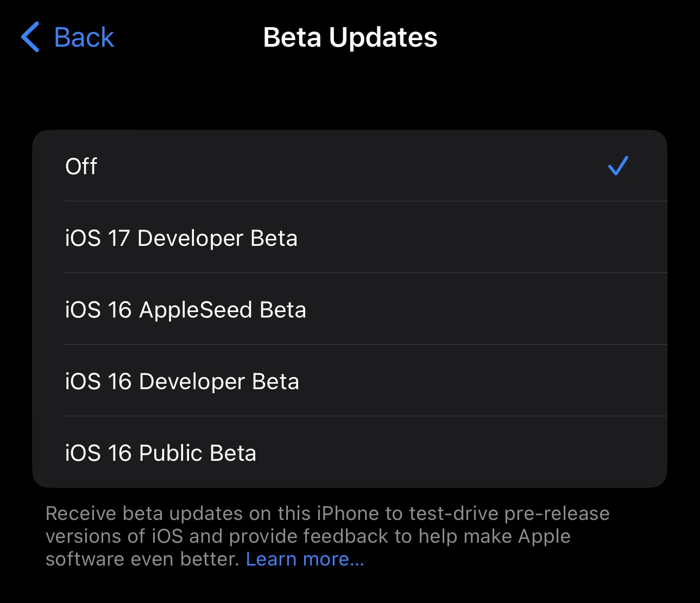Choose the iOS 16 AppleSeed Beta option

186,309
